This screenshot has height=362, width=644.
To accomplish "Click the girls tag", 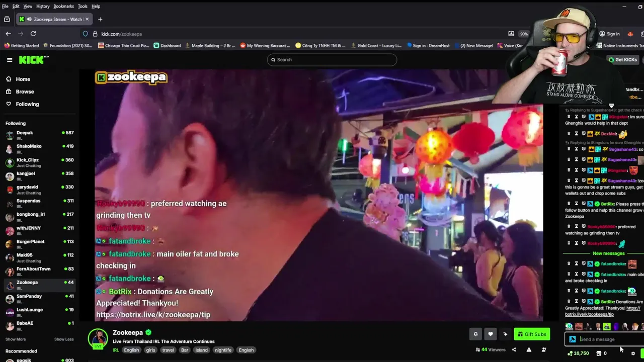I will [150, 350].
